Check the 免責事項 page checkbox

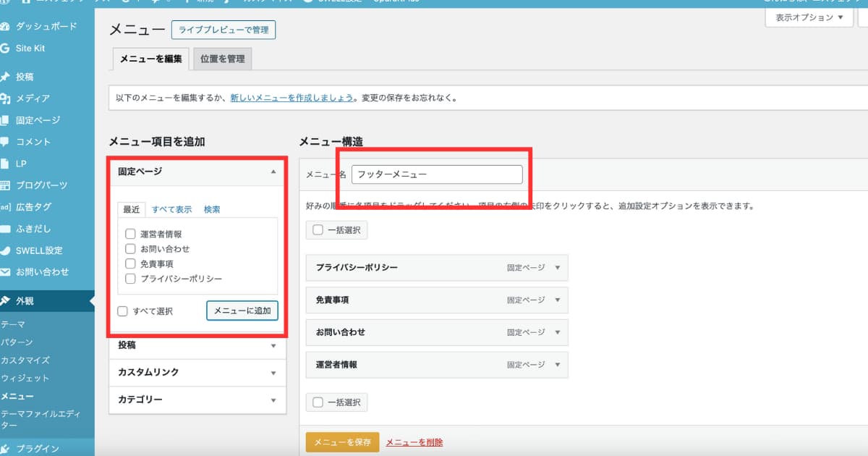coord(130,263)
